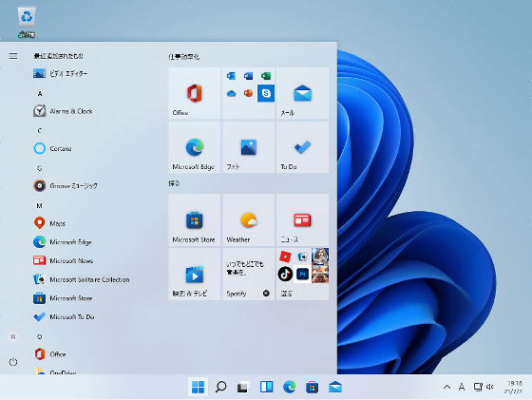Open Widgets from the taskbar
The width and height of the screenshot is (532, 400).
pyautogui.click(x=266, y=387)
